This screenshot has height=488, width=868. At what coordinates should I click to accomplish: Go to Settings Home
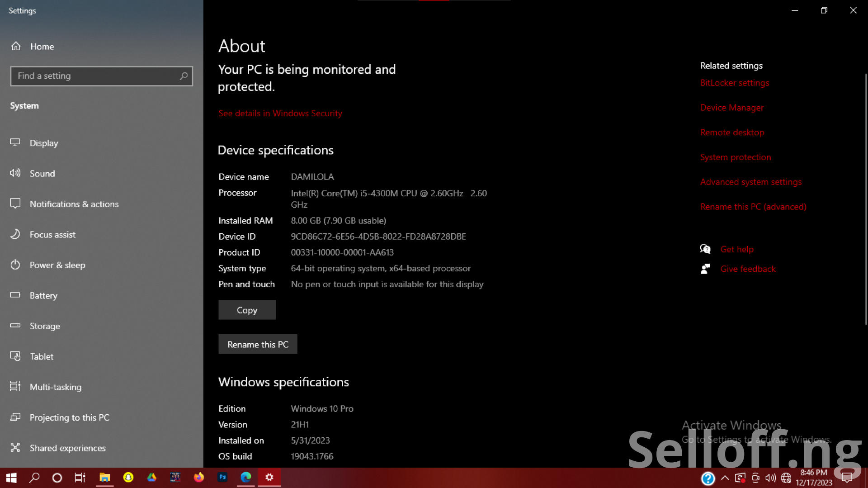[x=33, y=46]
